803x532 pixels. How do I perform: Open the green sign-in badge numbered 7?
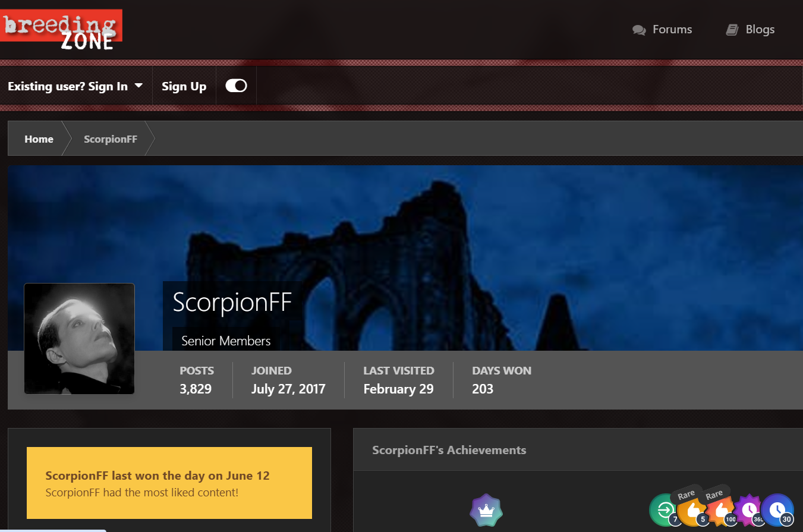pyautogui.click(x=664, y=510)
